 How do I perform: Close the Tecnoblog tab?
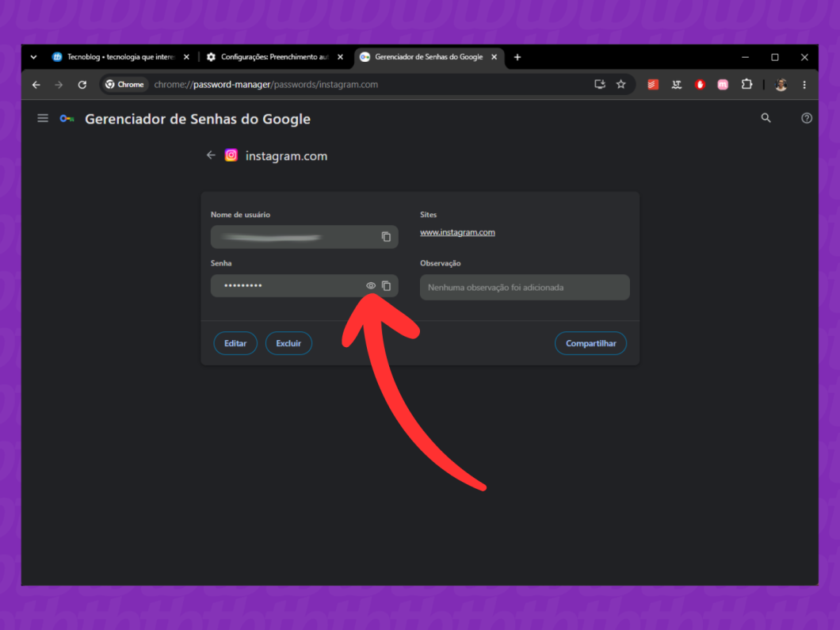186,57
